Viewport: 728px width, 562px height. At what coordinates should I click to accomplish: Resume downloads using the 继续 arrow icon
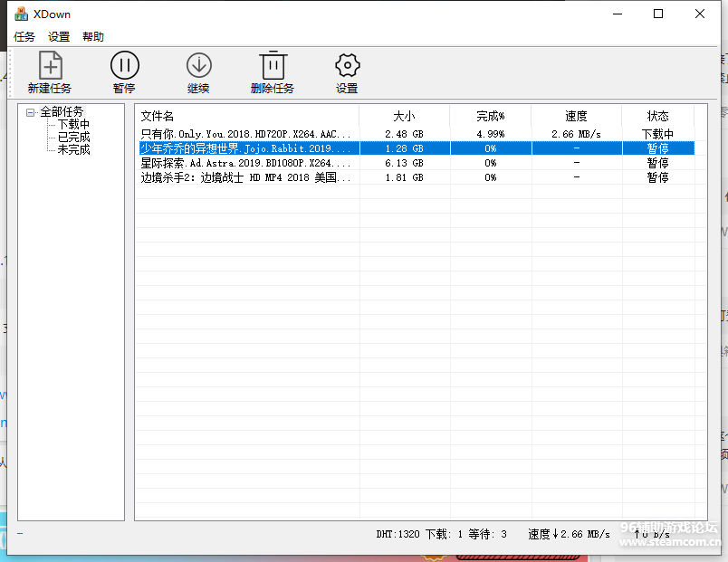pyautogui.click(x=198, y=66)
